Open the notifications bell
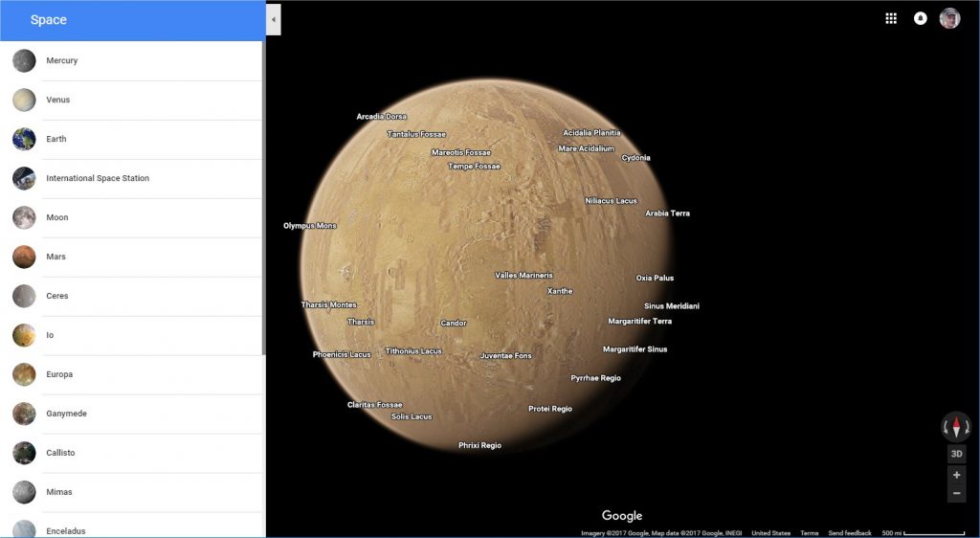This screenshot has height=538, width=980. 921,18
